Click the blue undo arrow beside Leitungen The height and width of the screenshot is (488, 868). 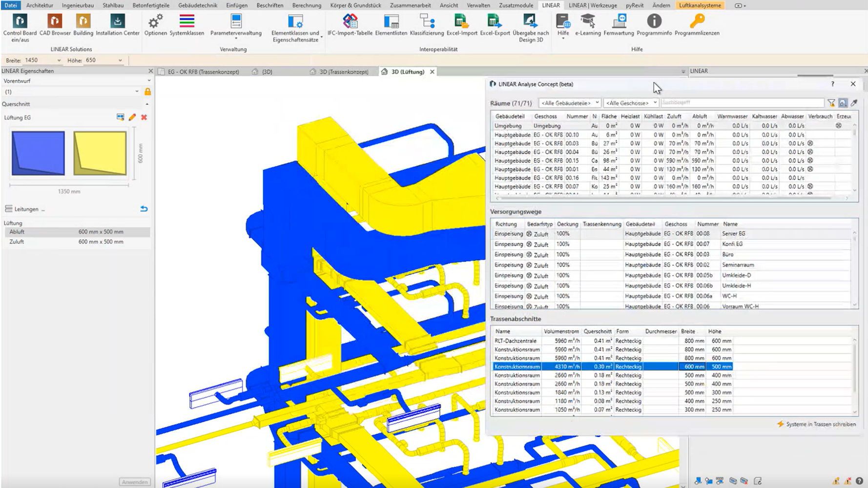click(x=144, y=209)
